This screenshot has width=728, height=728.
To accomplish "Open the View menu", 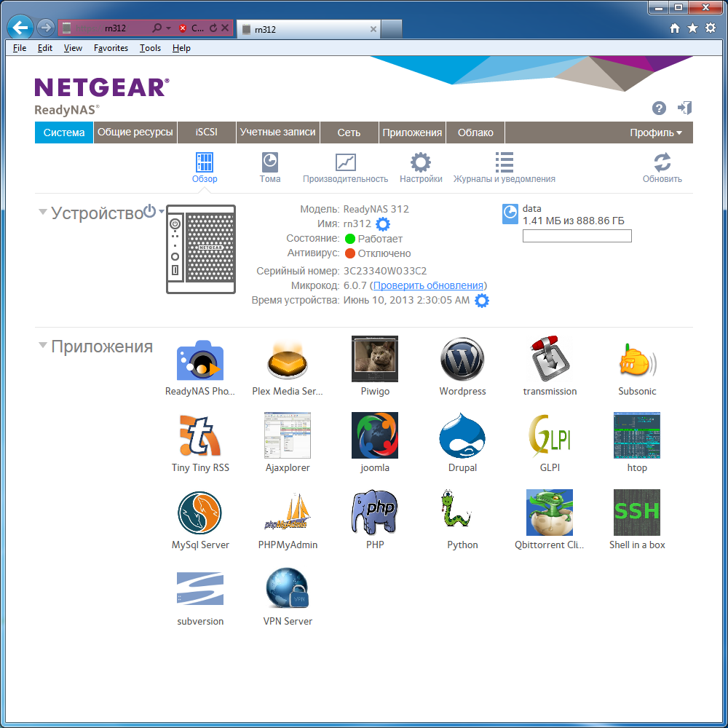I will [73, 48].
